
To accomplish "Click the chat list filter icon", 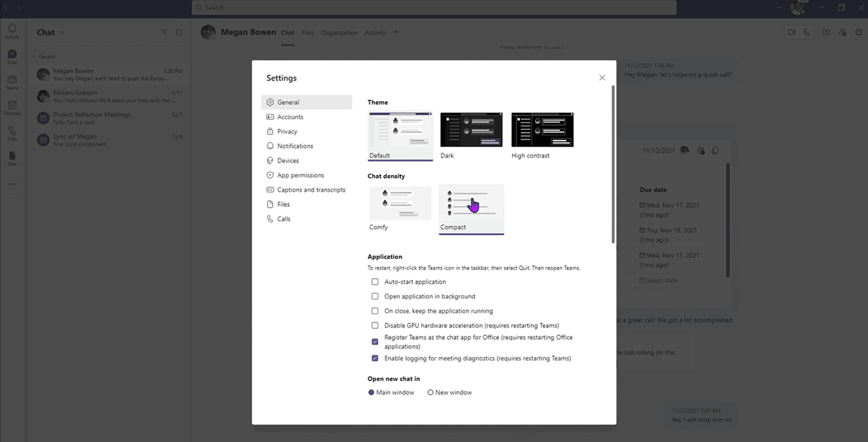I will [164, 32].
